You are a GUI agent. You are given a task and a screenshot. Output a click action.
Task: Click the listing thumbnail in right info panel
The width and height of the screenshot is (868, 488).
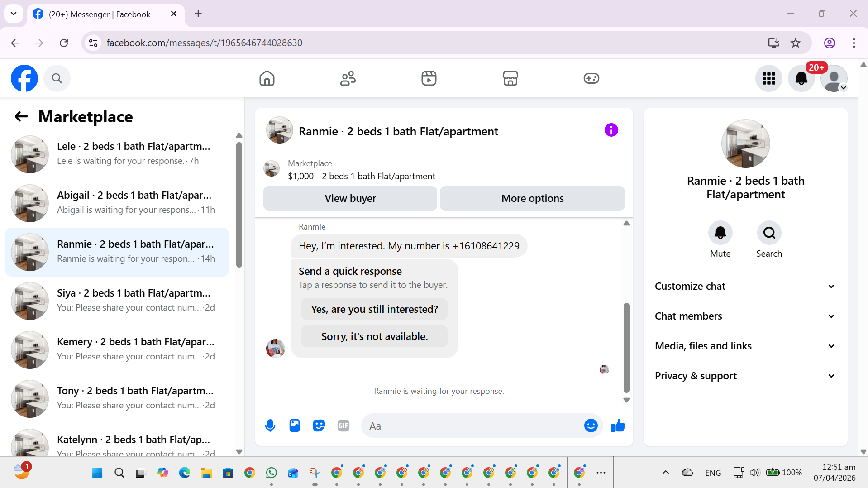point(745,144)
